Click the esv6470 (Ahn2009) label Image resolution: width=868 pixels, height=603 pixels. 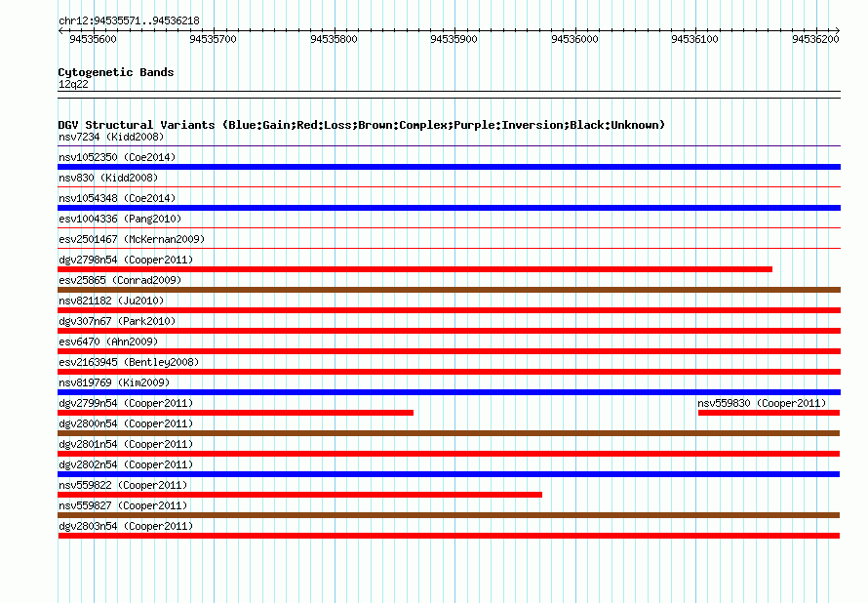click(x=108, y=342)
